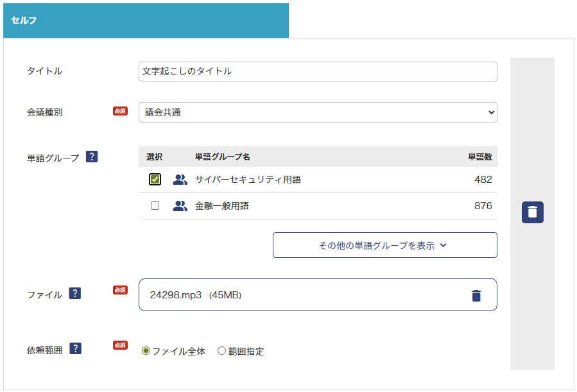Image resolution: width=577 pixels, height=392 pixels.
Task: Select the 範囲指定 radio button
Action: point(221,351)
